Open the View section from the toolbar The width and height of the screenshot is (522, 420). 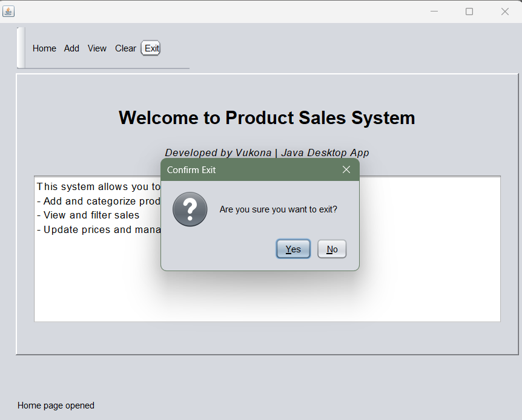click(97, 48)
